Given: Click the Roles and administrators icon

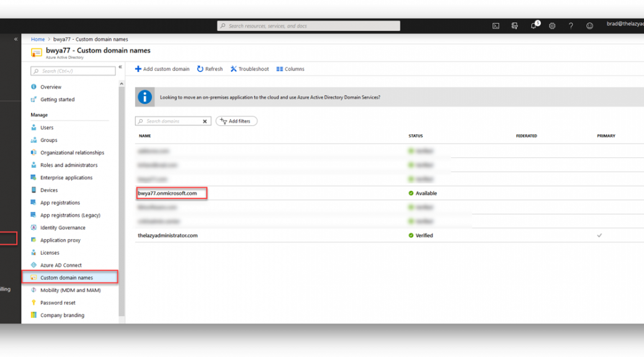Looking at the screenshot, I should tap(34, 165).
